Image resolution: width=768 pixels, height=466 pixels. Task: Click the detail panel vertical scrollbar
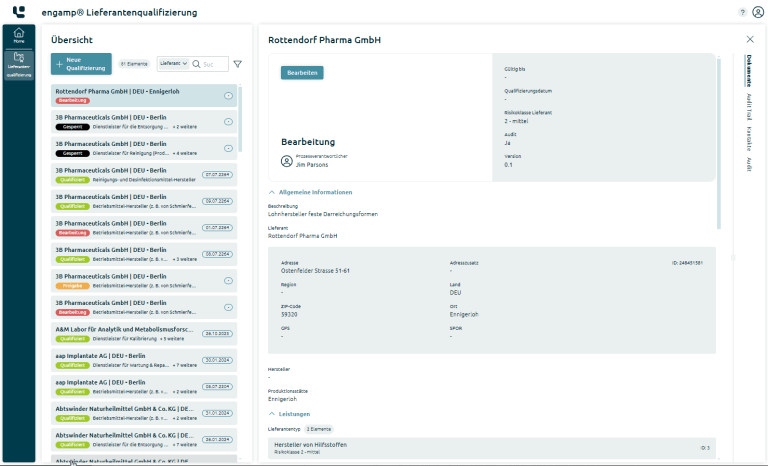point(719,143)
